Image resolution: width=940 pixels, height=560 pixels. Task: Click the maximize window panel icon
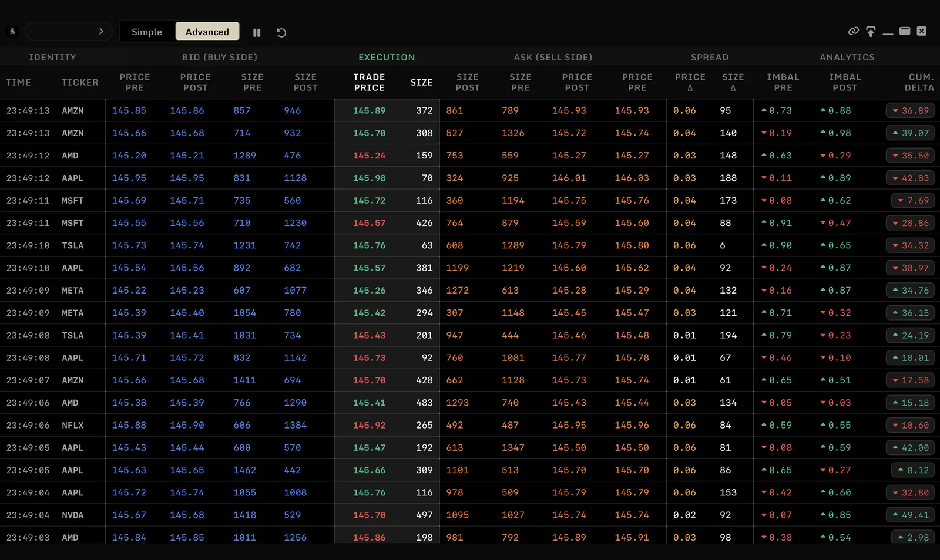tap(905, 31)
